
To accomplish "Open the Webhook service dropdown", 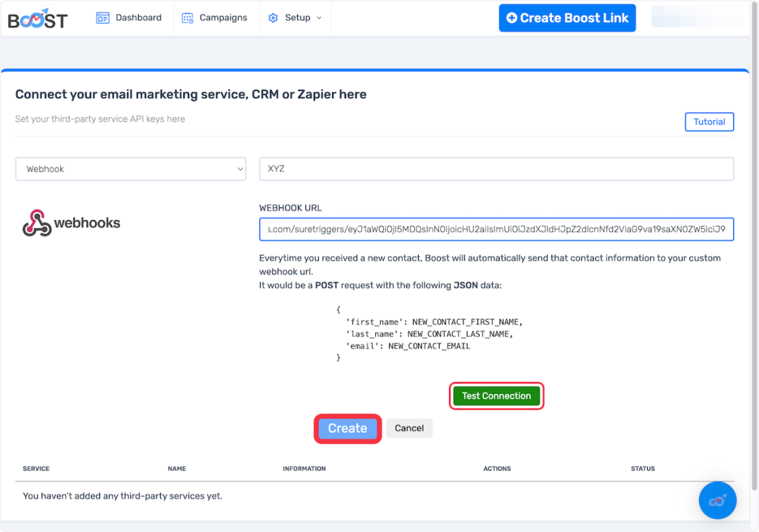I will point(131,169).
